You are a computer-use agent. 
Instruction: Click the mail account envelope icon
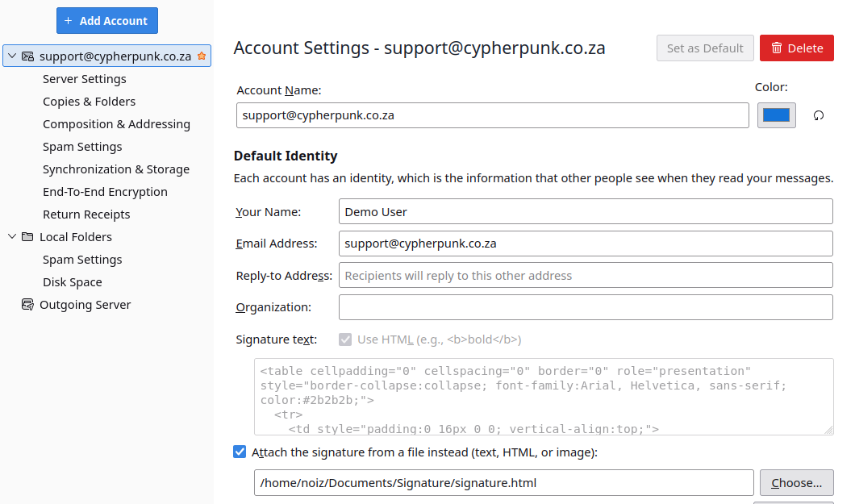27,56
